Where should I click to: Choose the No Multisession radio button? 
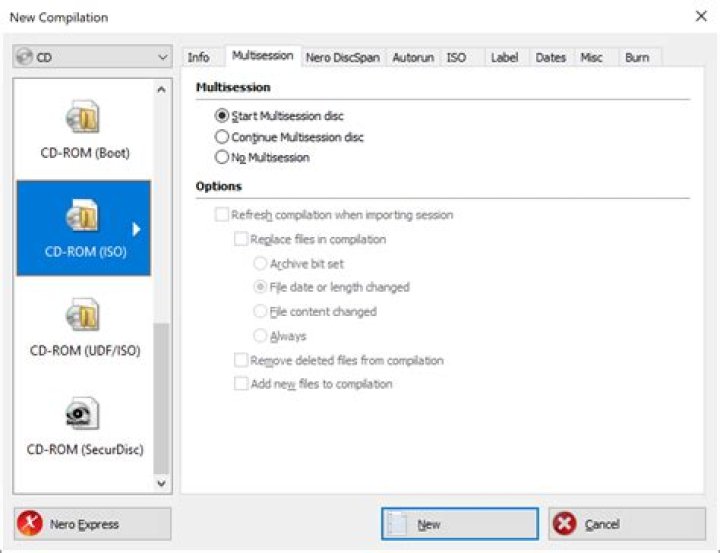[x=222, y=157]
